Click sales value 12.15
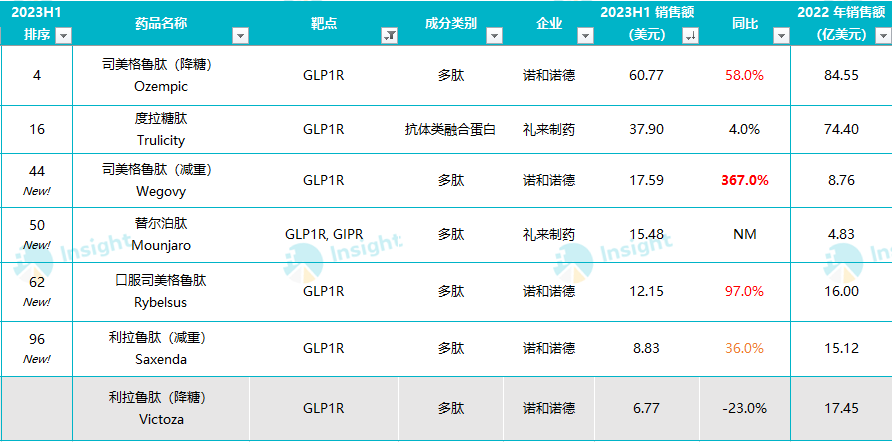Viewport: 892px width, 442px height. [x=647, y=291]
